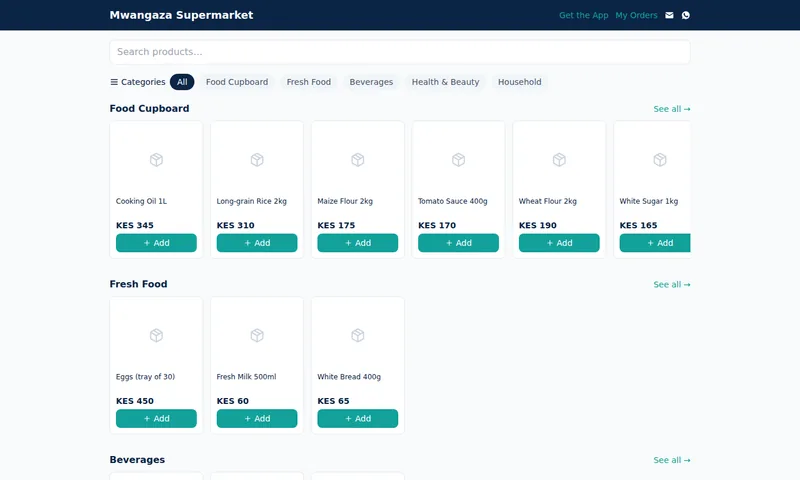Click the Categories label
Viewport: 800px width, 480px height.
(143, 82)
